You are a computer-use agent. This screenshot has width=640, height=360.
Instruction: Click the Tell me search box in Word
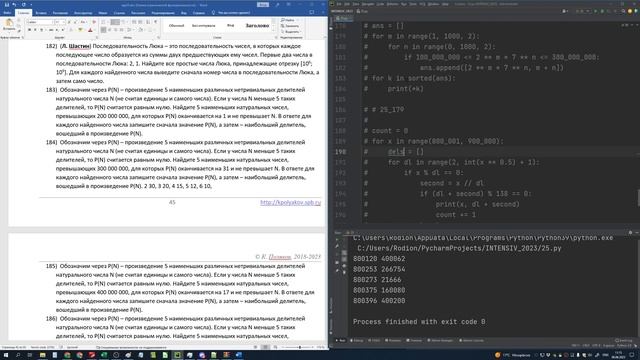pos(232,13)
